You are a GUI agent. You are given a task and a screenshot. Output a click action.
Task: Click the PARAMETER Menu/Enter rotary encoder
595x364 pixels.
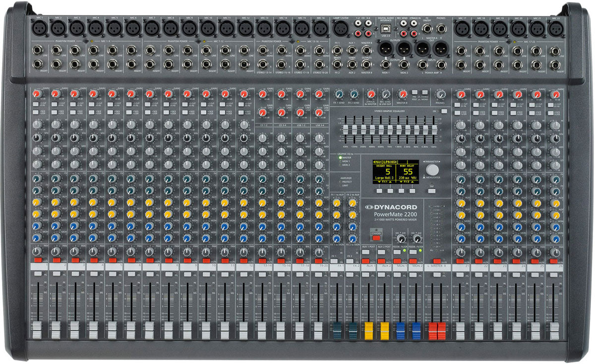[432, 170]
